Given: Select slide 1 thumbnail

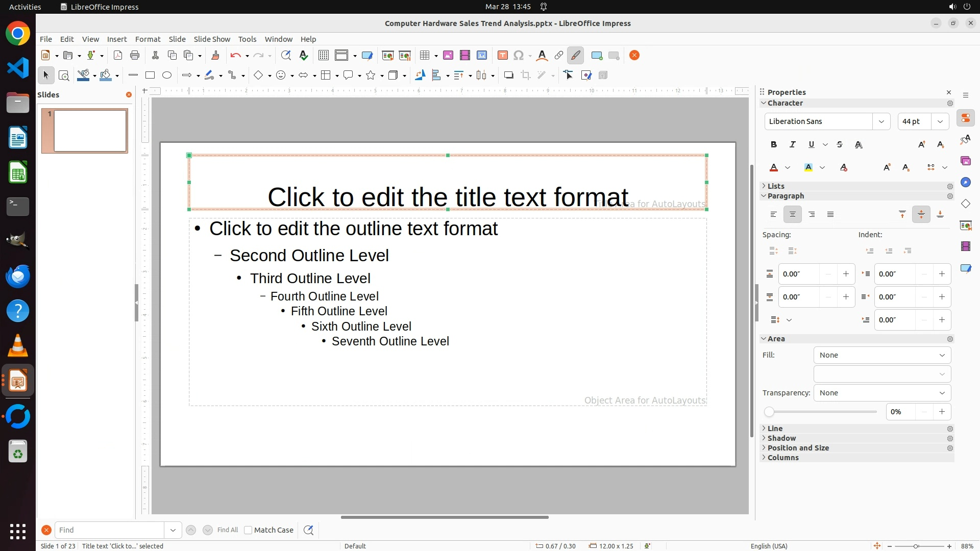Looking at the screenshot, I should (90, 131).
